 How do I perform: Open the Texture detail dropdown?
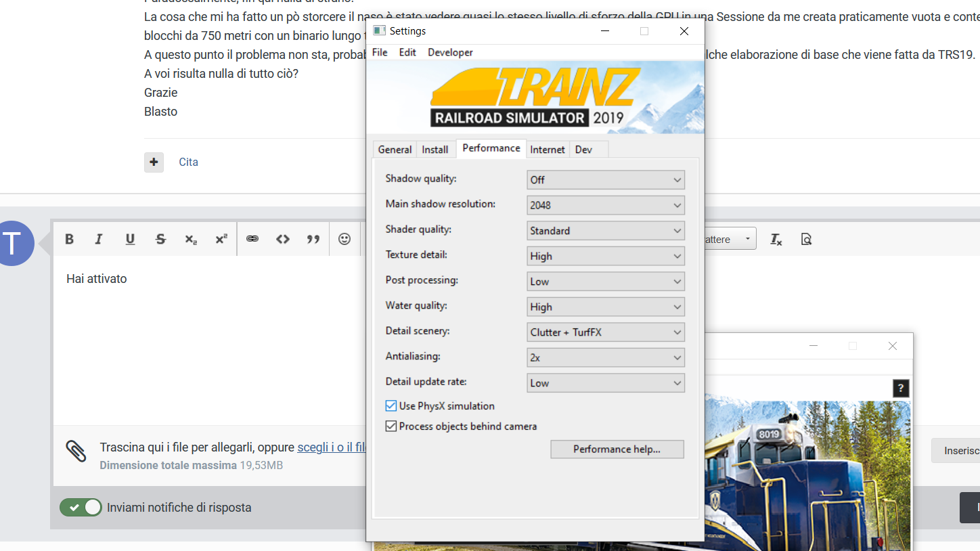[606, 256]
